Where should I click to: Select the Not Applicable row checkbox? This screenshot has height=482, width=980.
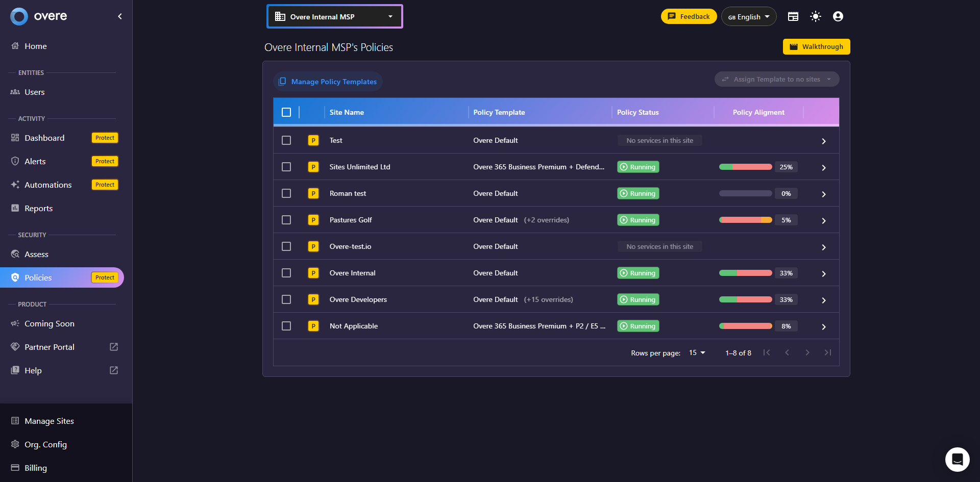point(286,326)
